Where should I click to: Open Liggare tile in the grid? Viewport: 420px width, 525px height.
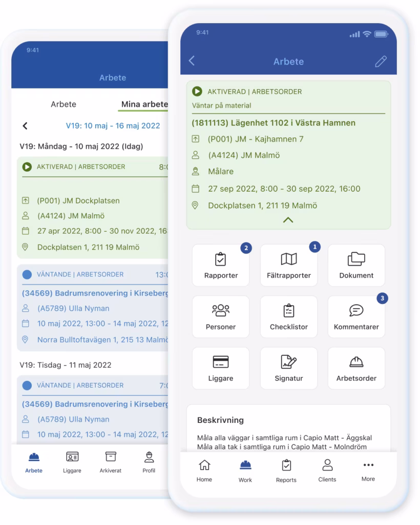click(221, 368)
